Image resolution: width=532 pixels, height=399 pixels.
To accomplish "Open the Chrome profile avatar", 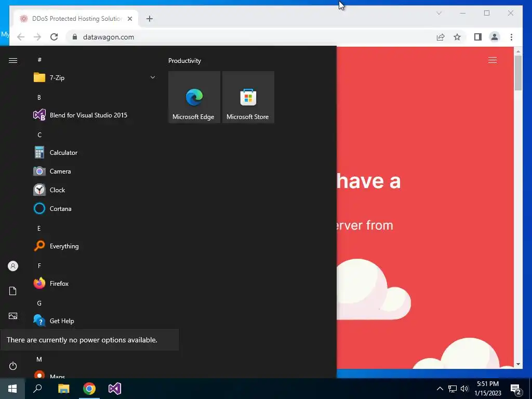I will 495,37.
